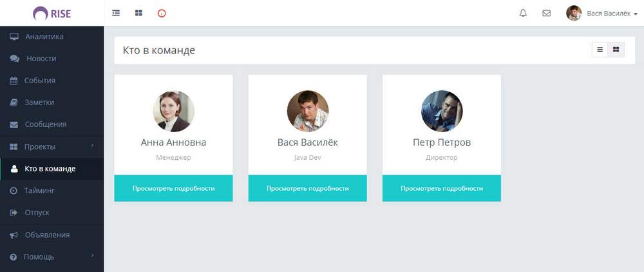This screenshot has height=272, width=644.
Task: Click Вася Василёк's profile photo card
Action: [307, 111]
